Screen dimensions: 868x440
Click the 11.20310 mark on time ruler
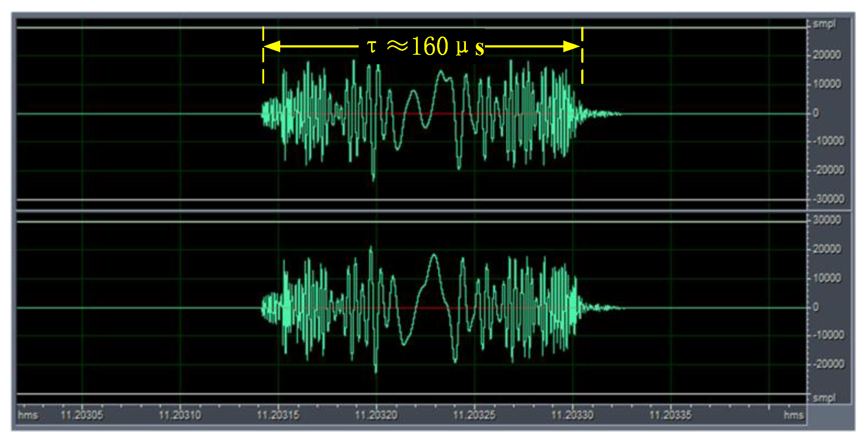180,415
